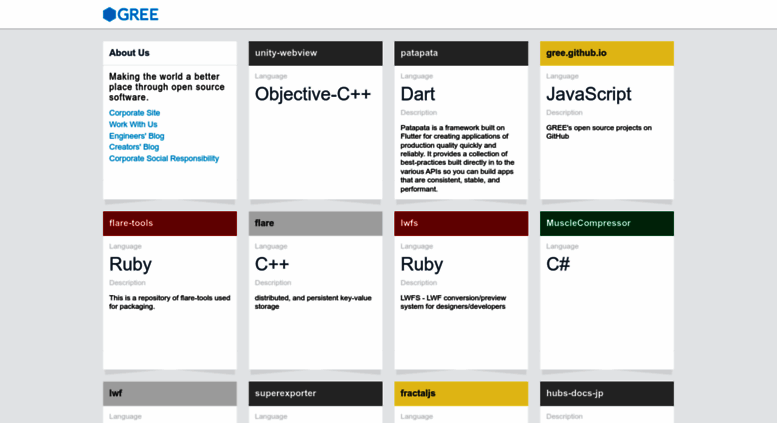This screenshot has height=423, width=777.
Task: Visit the Engineers' Blog link
Action: (136, 136)
